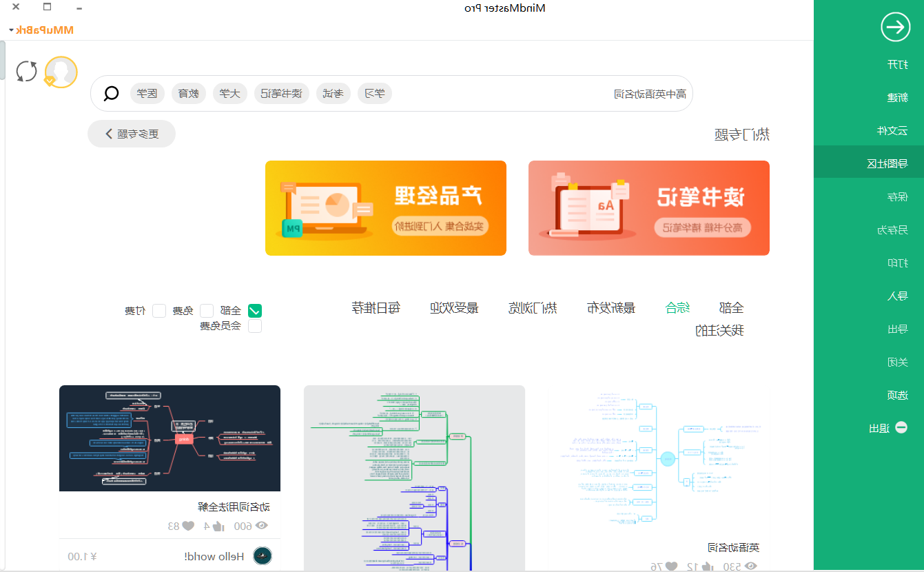Click the 高分书籍 精华笔记 banner pill
The height and width of the screenshot is (572, 924).
point(702,227)
